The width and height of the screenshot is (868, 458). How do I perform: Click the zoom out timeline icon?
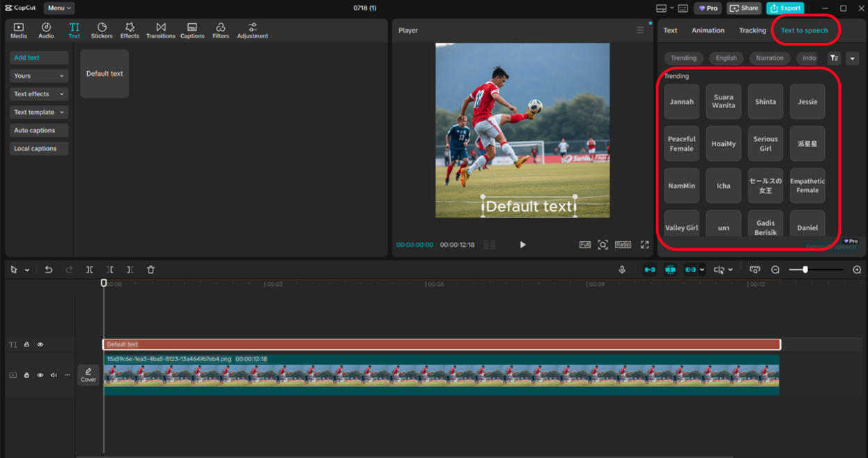[775, 270]
